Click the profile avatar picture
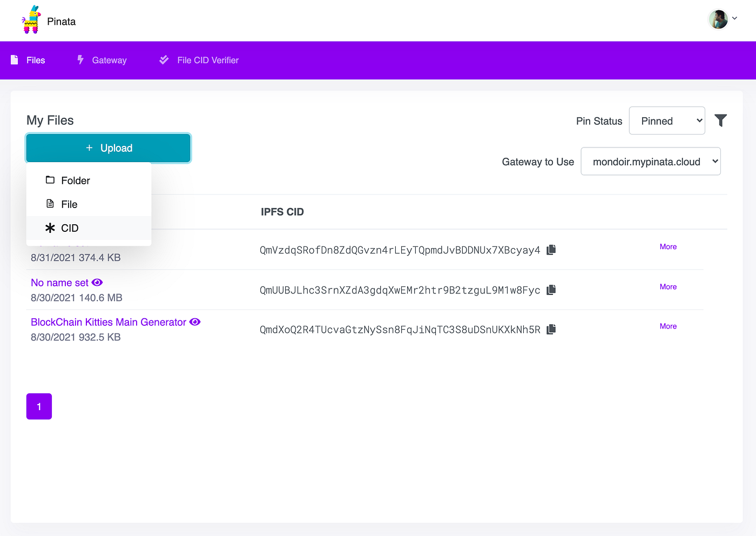Viewport: 756px width, 536px height. (718, 18)
